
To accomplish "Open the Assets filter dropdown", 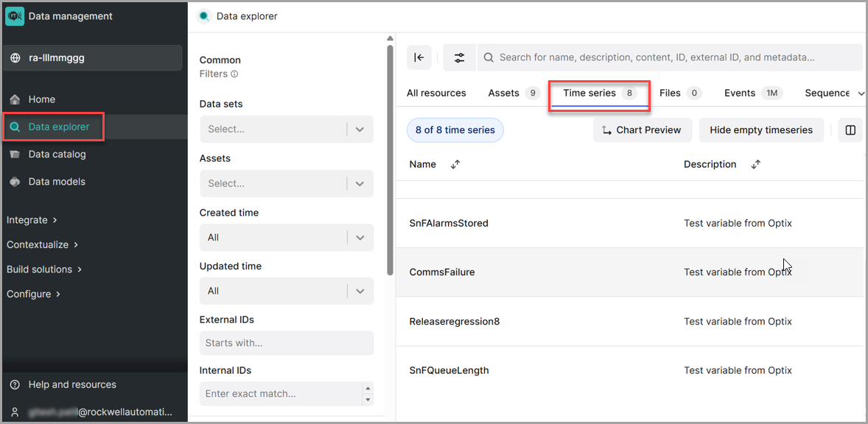I will tap(286, 183).
